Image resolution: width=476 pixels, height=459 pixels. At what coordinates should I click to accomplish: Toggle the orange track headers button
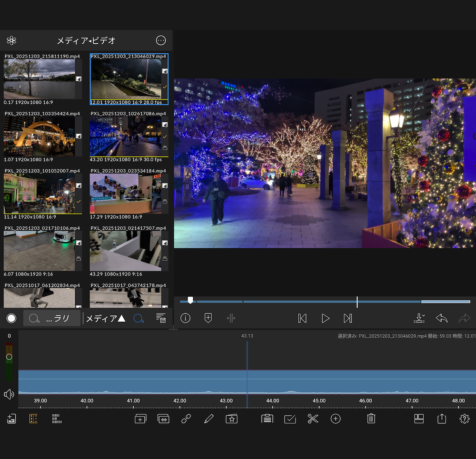pyautogui.click(x=33, y=419)
